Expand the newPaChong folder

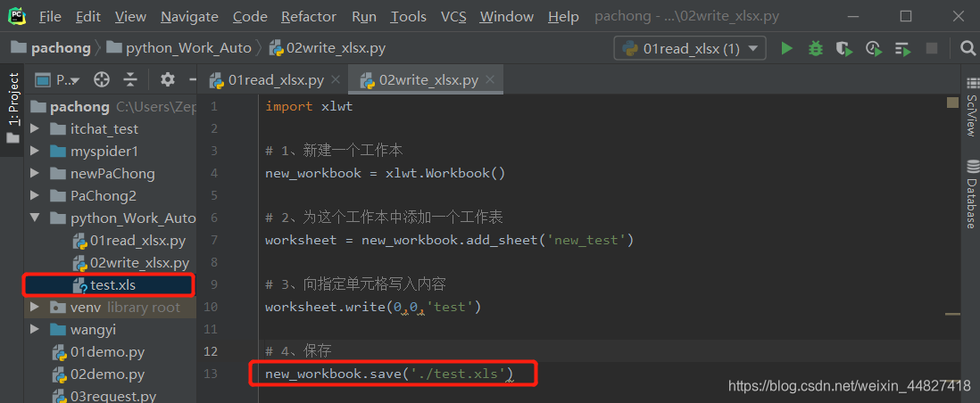[x=35, y=174]
